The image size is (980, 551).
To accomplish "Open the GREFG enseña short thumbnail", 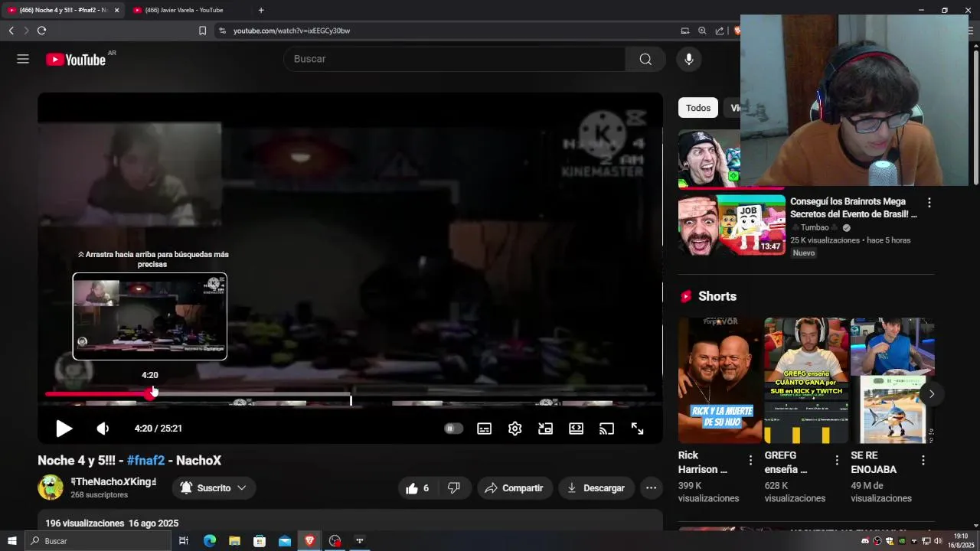I will [x=806, y=380].
